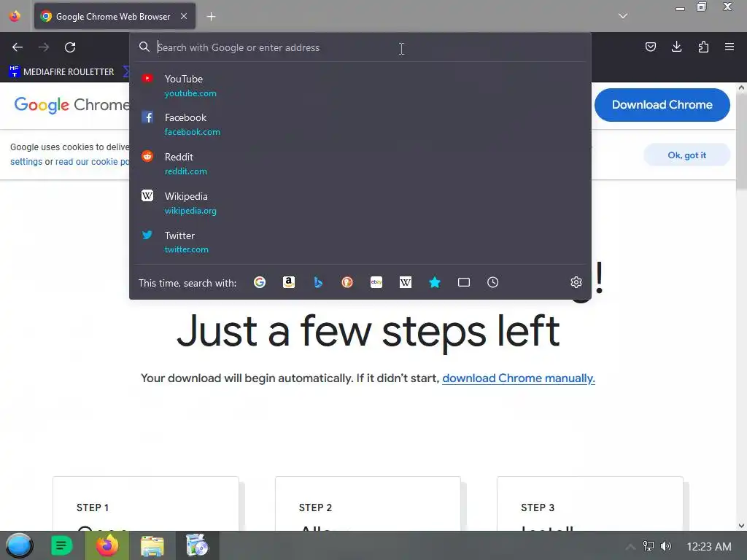
Task: Go back using the back arrow
Action: pos(18,47)
